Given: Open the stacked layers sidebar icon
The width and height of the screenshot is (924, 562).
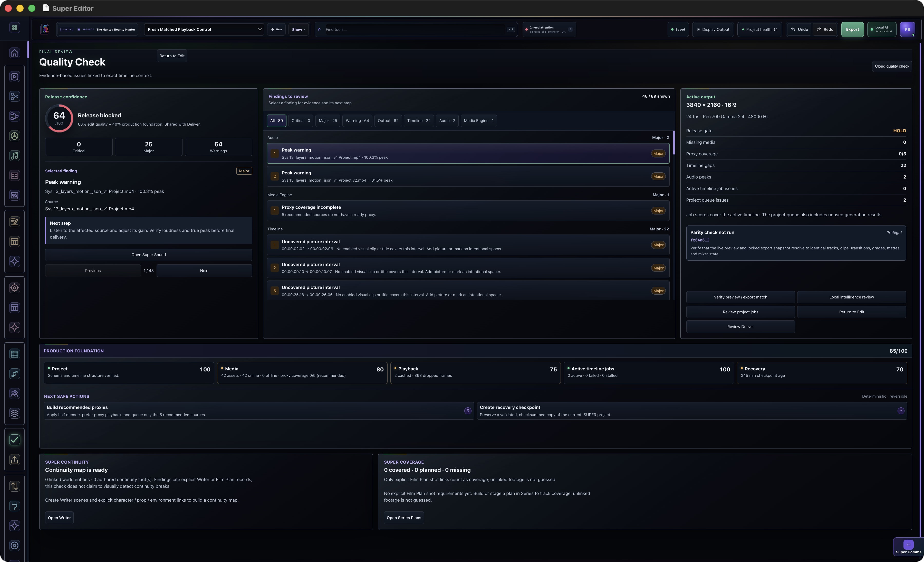Looking at the screenshot, I should [14, 413].
